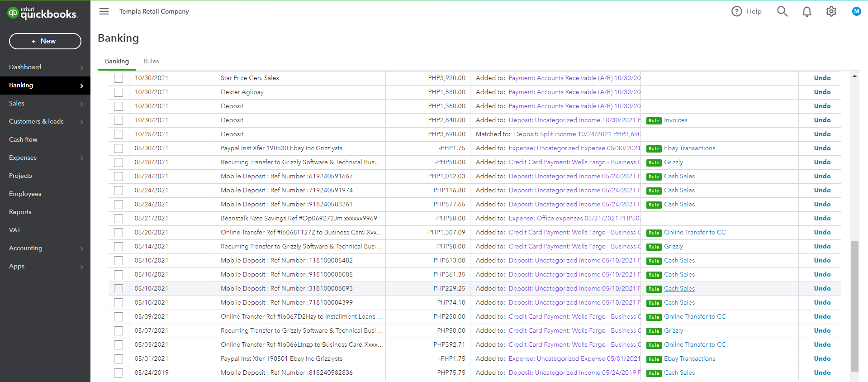Select checkbox for 05/09/2021 Installment Loans transfer
The width and height of the screenshot is (868, 382).
[x=119, y=317]
